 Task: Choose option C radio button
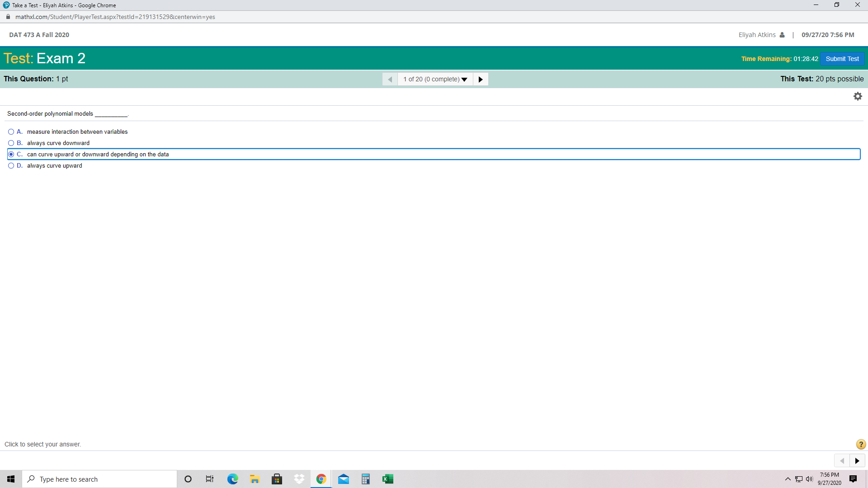point(11,155)
